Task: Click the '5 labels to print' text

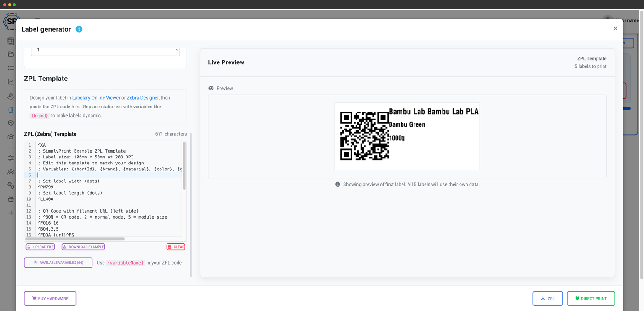Action: [x=591, y=66]
